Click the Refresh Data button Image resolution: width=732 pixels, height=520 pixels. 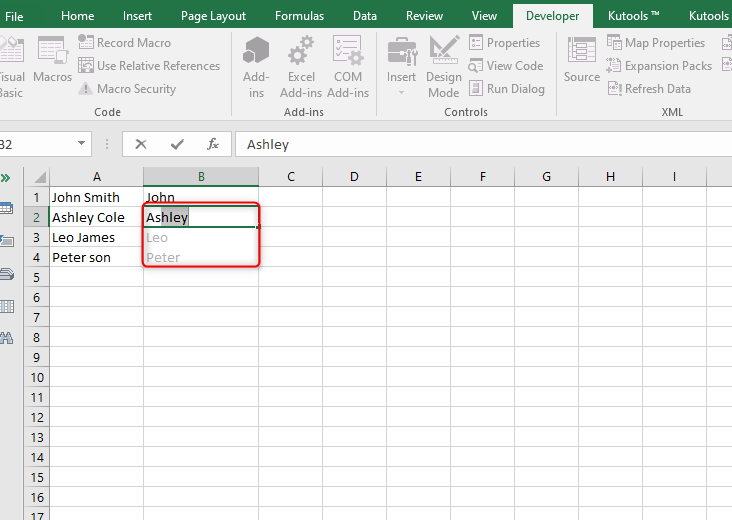[648, 89]
